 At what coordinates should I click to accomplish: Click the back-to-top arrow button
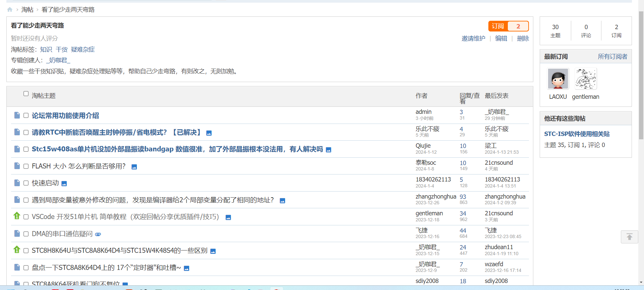(x=630, y=237)
